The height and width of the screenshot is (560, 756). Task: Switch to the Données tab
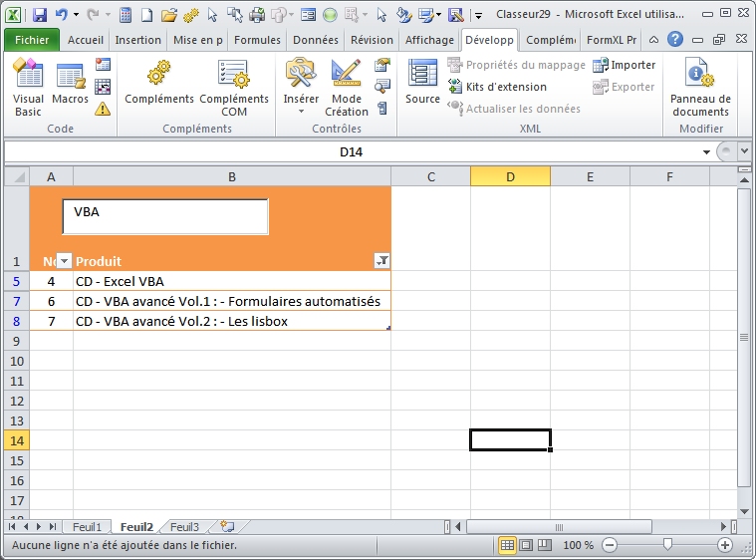point(316,40)
